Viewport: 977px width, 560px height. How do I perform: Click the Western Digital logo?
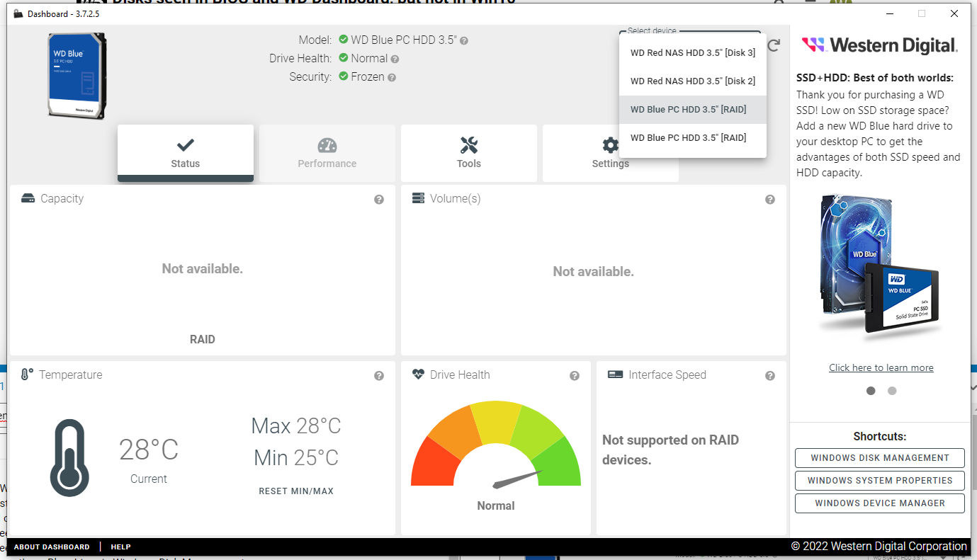pos(880,45)
